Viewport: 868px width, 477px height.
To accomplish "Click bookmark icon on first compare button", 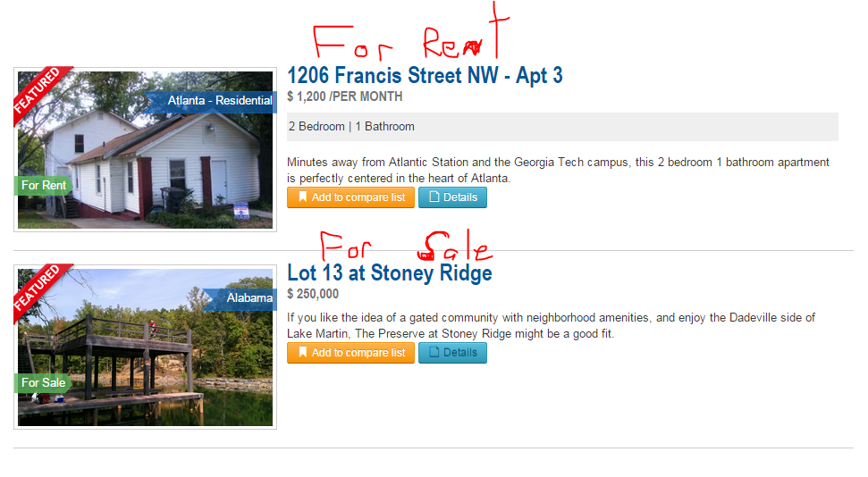I will [x=302, y=197].
